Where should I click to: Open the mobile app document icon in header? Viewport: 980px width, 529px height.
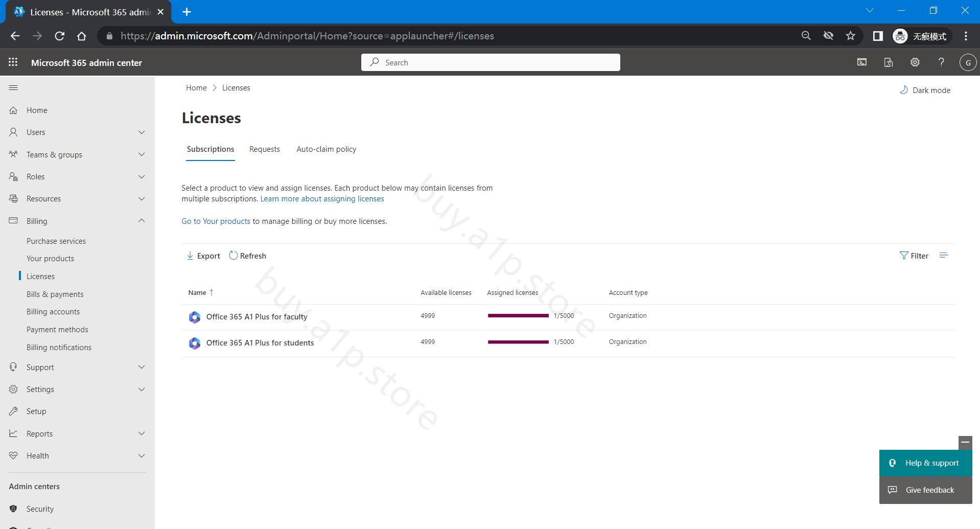[x=889, y=62]
